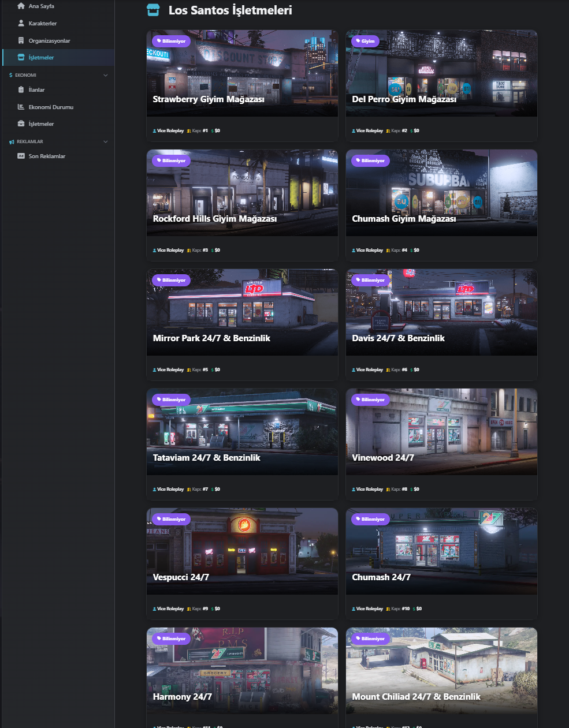
Task: Click the dollar icon of the EKONOMI section
Action: 11,75
